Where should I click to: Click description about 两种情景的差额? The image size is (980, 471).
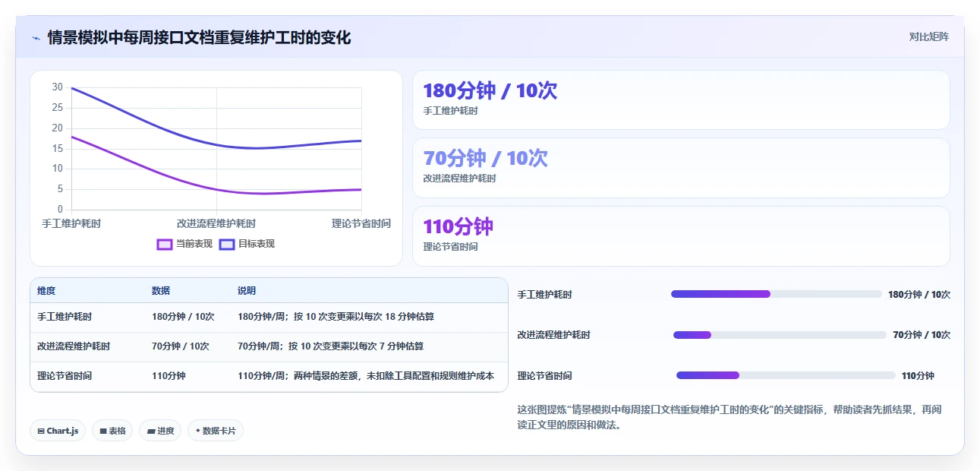pos(366,376)
